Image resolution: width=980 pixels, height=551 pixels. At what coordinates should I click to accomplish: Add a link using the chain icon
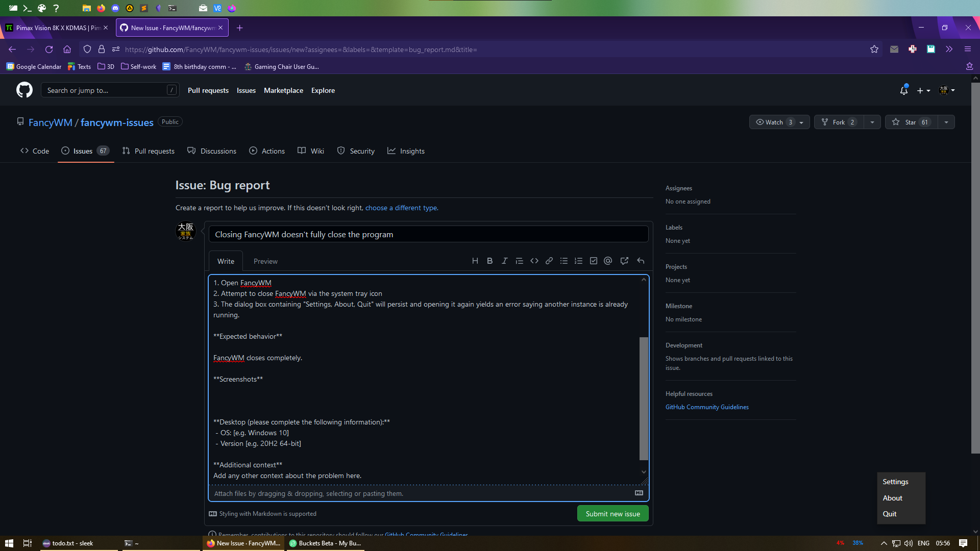click(549, 261)
